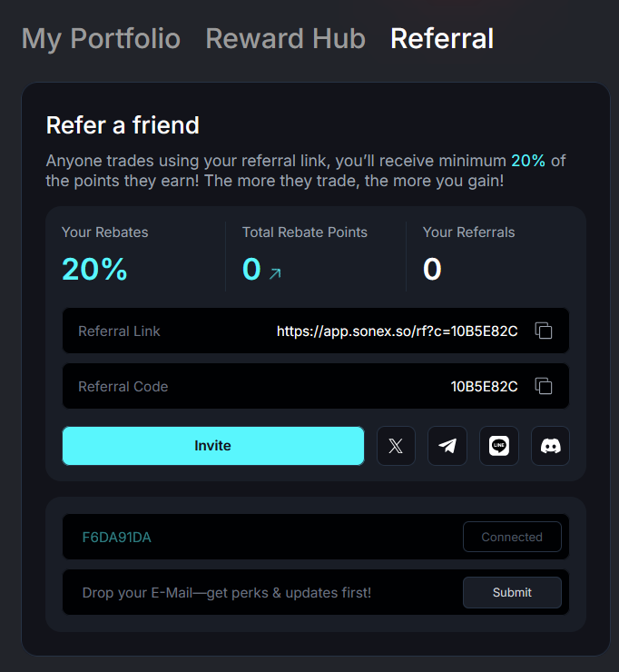Click the 10B5E82C referral code text
Image resolution: width=619 pixels, height=672 pixels.
click(484, 386)
